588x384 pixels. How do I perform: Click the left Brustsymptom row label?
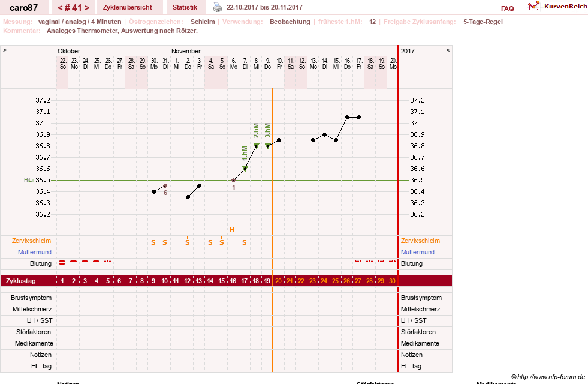pos(31,298)
